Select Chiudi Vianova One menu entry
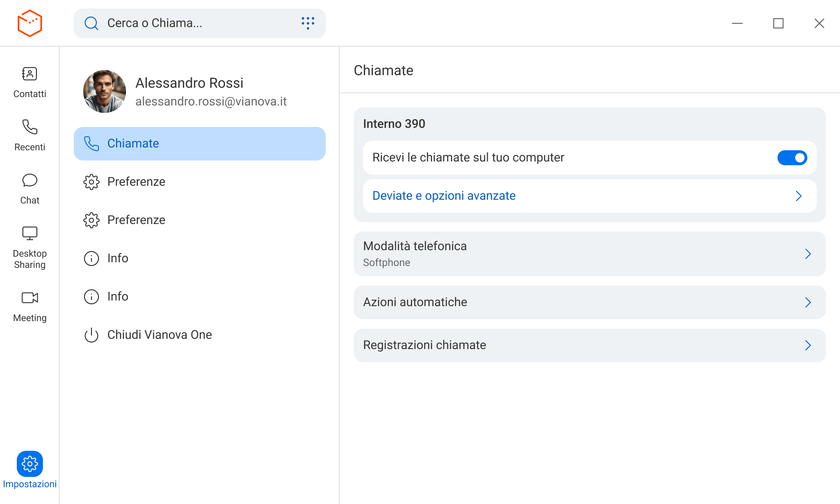 tap(159, 335)
